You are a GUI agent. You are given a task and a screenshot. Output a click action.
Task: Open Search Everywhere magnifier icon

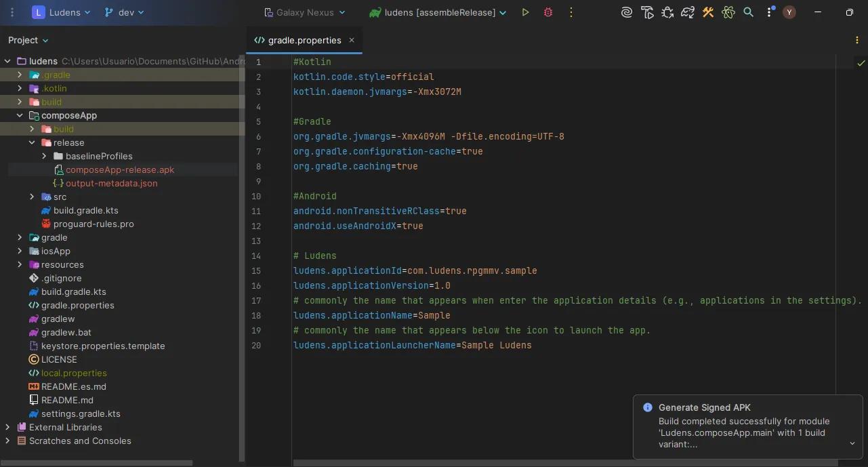click(748, 12)
